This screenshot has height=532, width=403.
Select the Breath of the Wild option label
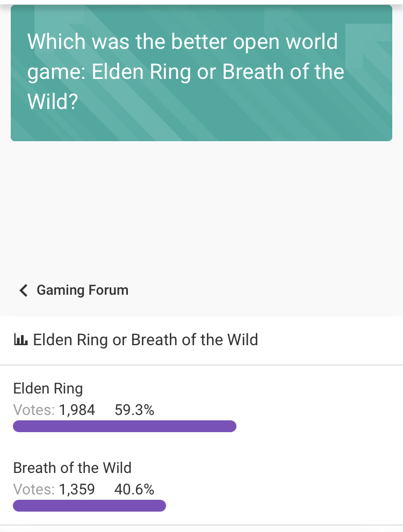click(72, 468)
